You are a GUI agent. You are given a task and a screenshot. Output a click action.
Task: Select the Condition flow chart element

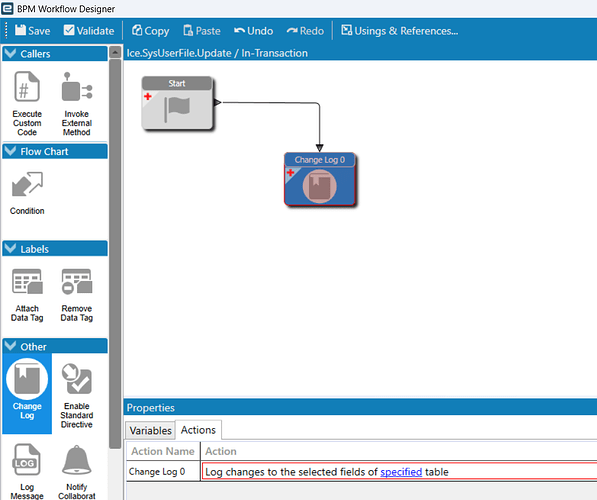point(27,193)
